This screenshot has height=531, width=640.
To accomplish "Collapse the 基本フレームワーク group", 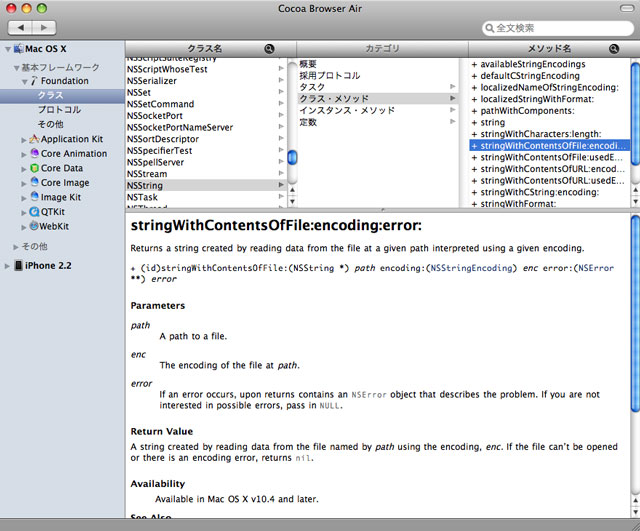I will coord(16,68).
